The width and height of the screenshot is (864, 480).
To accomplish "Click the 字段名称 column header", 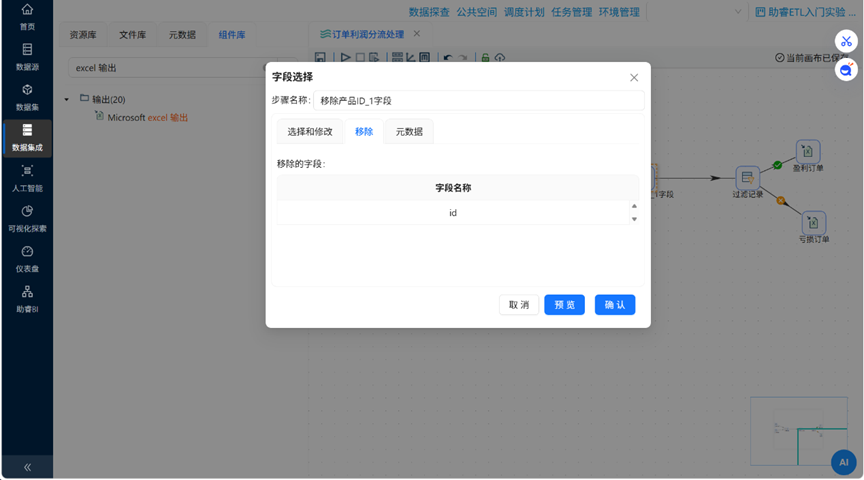I will [453, 188].
